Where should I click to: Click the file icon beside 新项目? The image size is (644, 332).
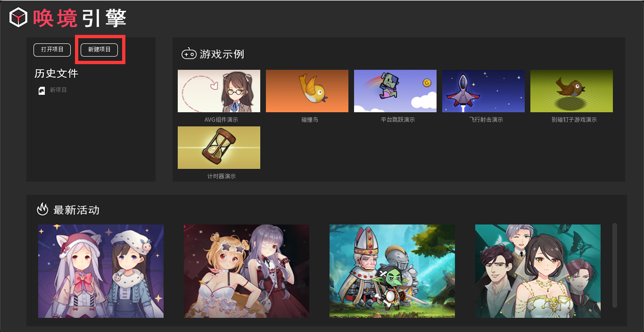[41, 91]
